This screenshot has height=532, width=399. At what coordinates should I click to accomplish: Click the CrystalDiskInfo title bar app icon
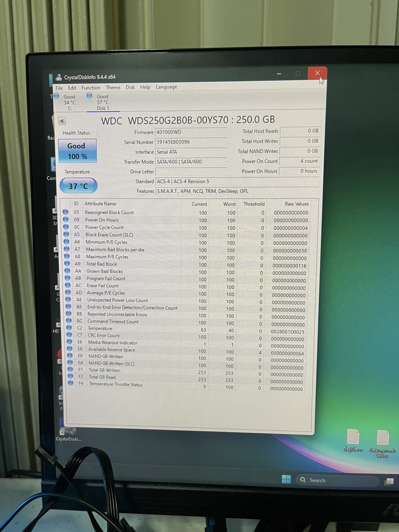[x=58, y=77]
